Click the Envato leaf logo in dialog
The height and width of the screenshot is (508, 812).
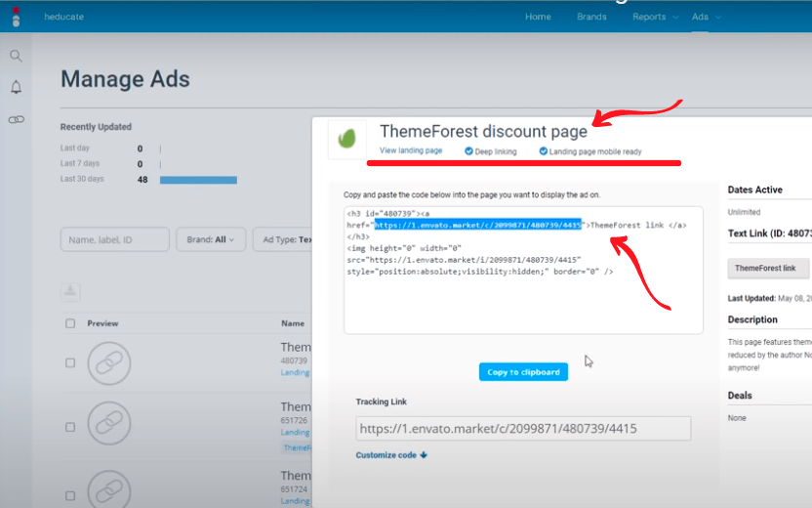(x=347, y=139)
